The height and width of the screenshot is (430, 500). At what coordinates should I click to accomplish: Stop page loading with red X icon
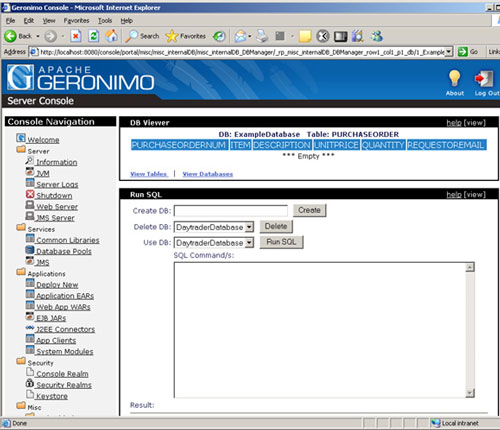click(x=76, y=36)
